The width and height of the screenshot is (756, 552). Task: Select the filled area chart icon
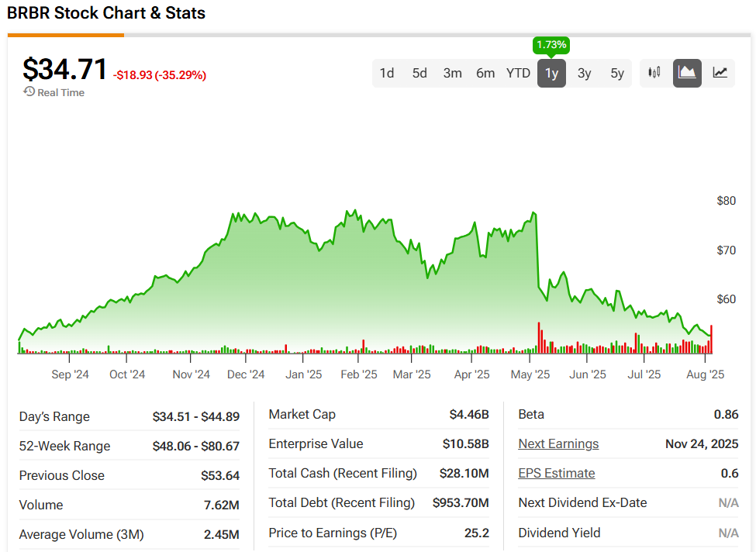tap(687, 73)
